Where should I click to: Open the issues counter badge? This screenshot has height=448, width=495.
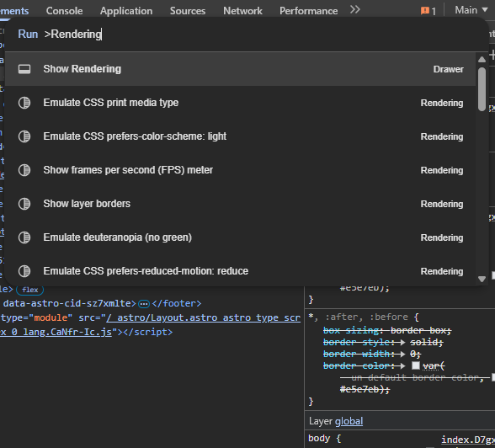coord(428,11)
